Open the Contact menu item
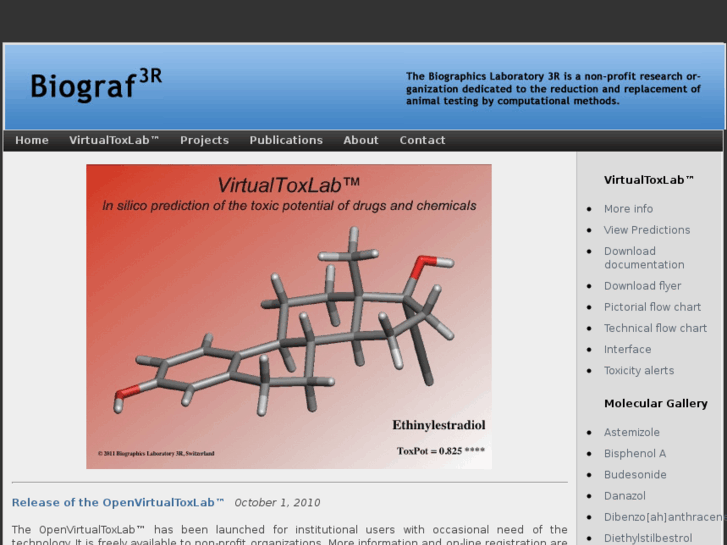 point(422,140)
